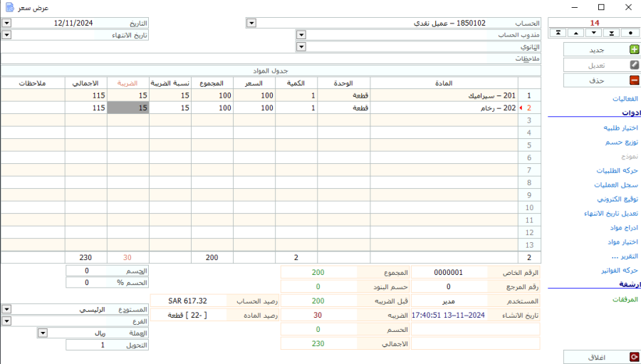Click the الاجمالى column header

pos(86,83)
